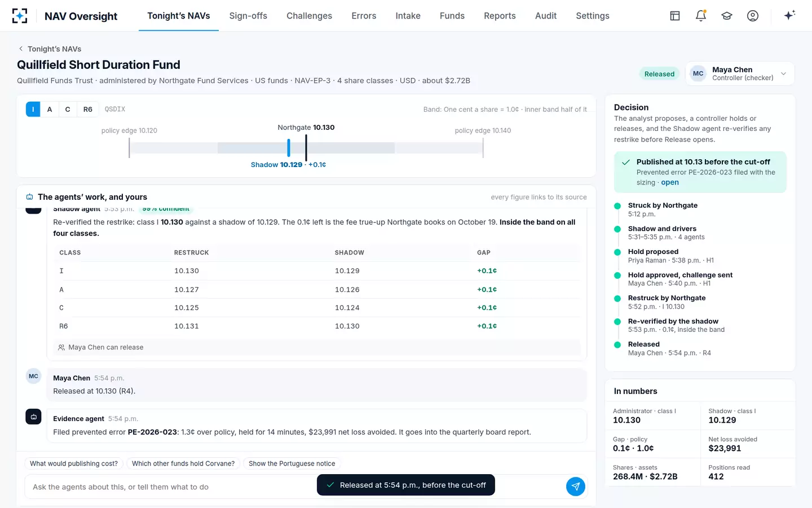
Task: Open the graduation cap learning icon
Action: coord(727,16)
